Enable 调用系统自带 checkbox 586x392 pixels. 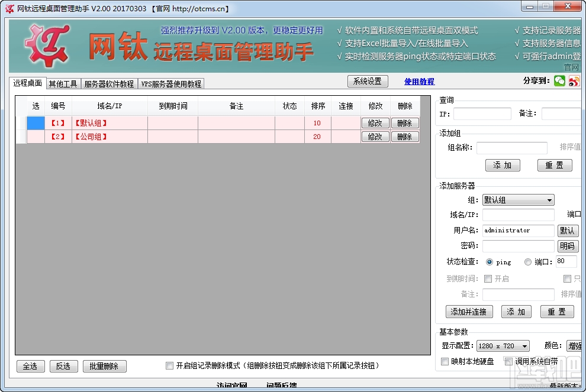pyautogui.click(x=508, y=361)
